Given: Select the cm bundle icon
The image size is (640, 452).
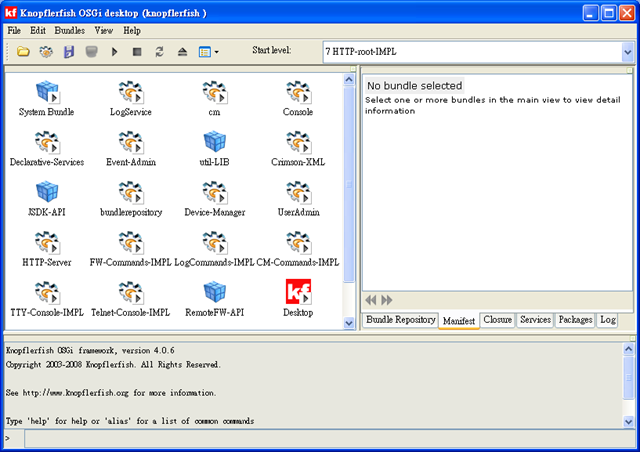Looking at the screenshot, I should coord(214,91).
